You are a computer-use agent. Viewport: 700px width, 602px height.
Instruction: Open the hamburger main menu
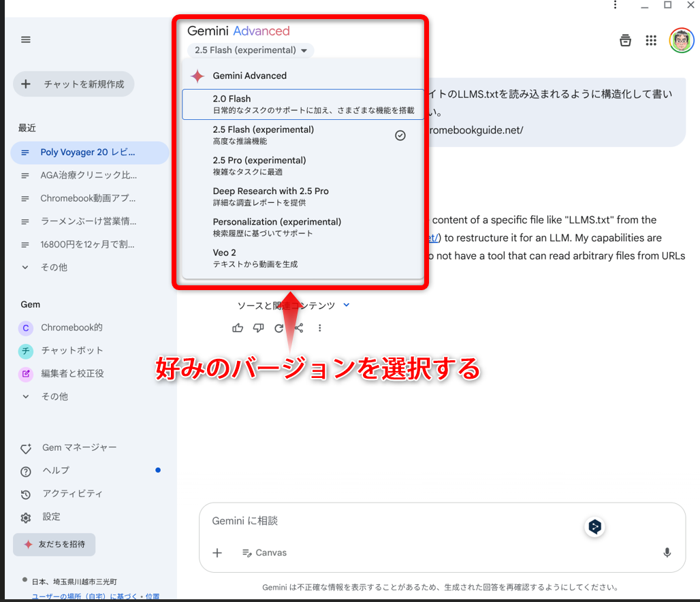click(26, 39)
